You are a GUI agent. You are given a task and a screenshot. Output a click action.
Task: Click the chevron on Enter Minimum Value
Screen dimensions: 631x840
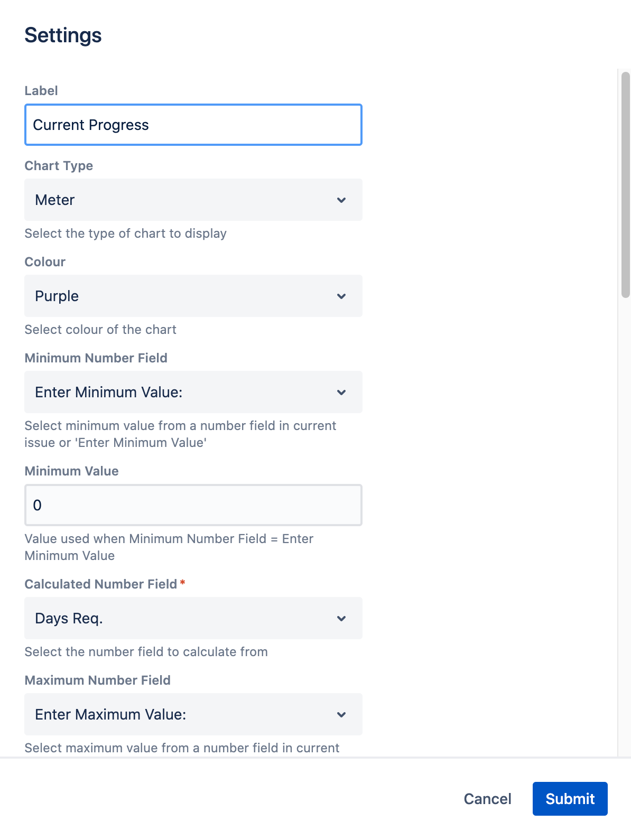click(x=341, y=392)
